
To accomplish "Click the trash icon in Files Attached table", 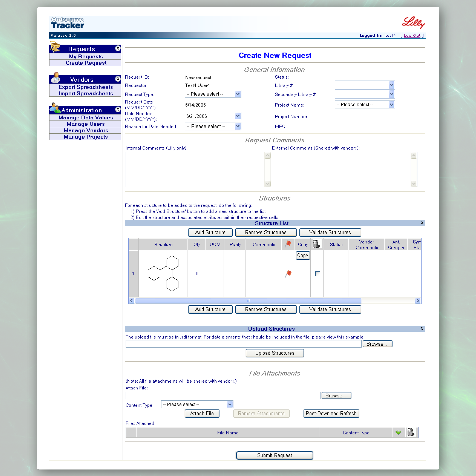I will 411,432.
